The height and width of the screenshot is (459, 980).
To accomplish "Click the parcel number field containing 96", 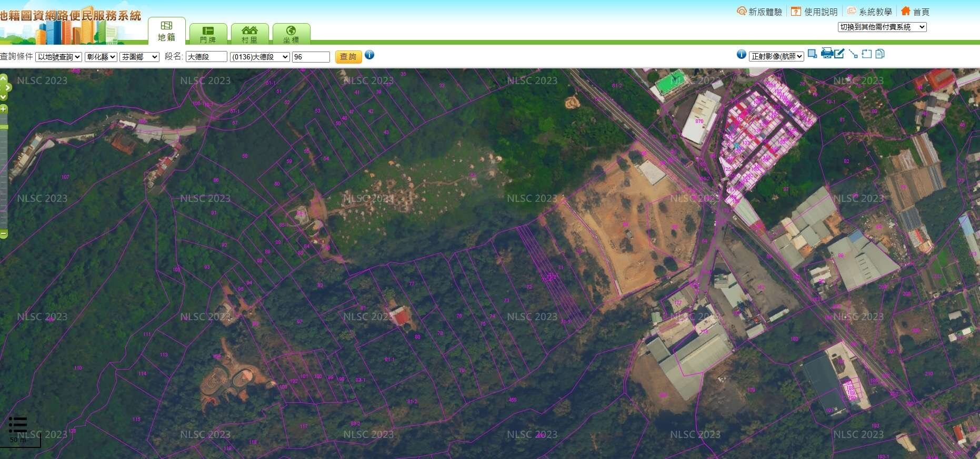I will pos(311,57).
